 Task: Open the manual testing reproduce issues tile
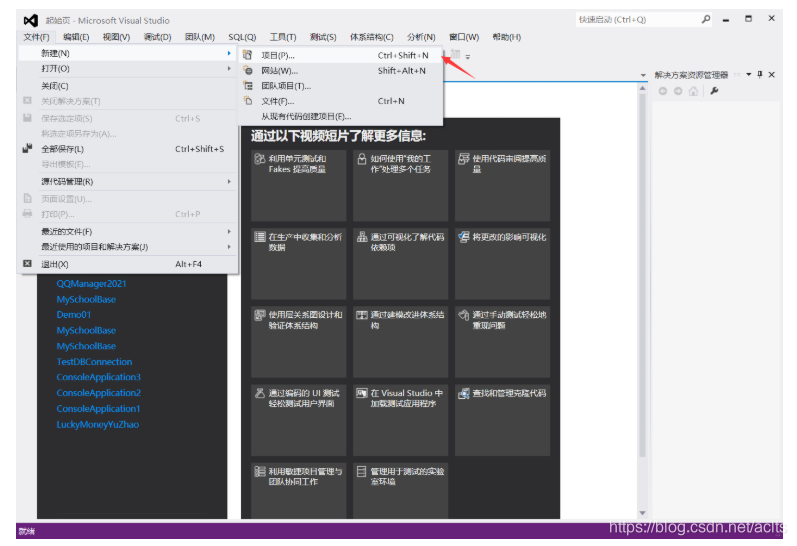[x=502, y=342]
